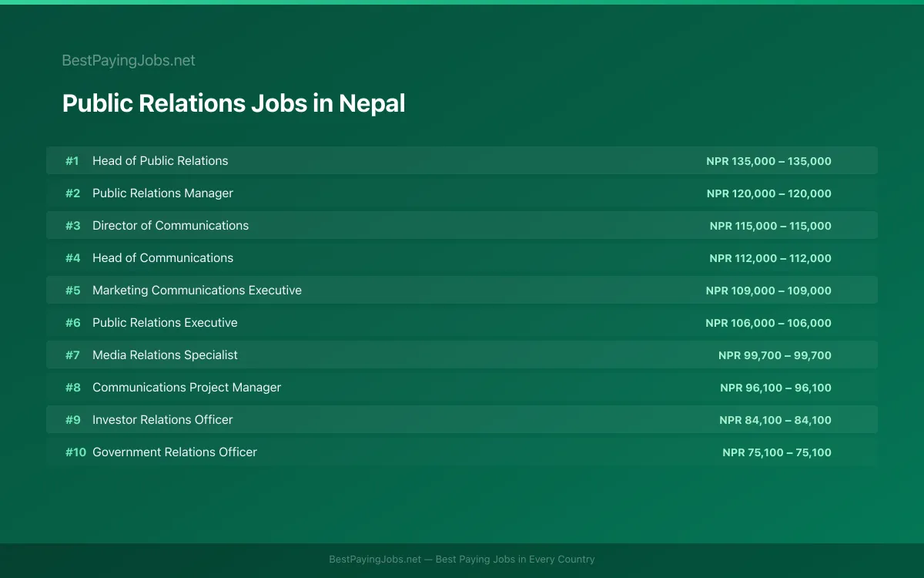Screen dimensions: 924x578
Task: Select salary NPR 84,100 – 84,100
Action: pos(775,420)
